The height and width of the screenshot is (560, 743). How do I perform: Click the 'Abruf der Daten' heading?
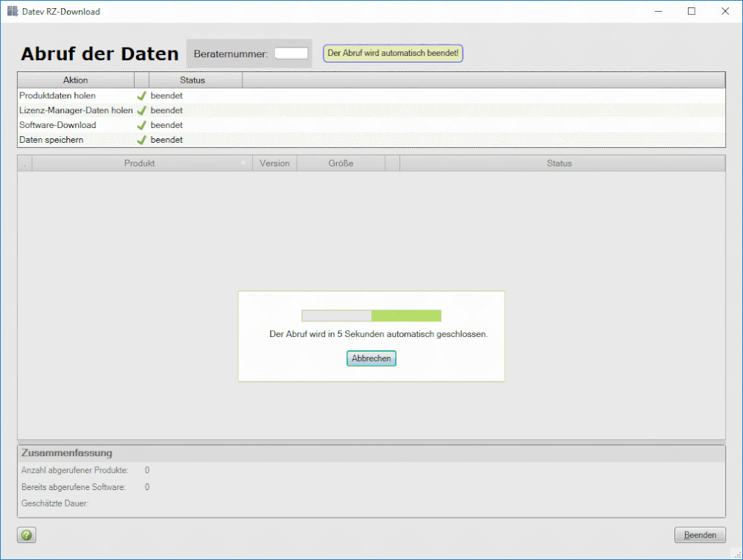pos(100,54)
